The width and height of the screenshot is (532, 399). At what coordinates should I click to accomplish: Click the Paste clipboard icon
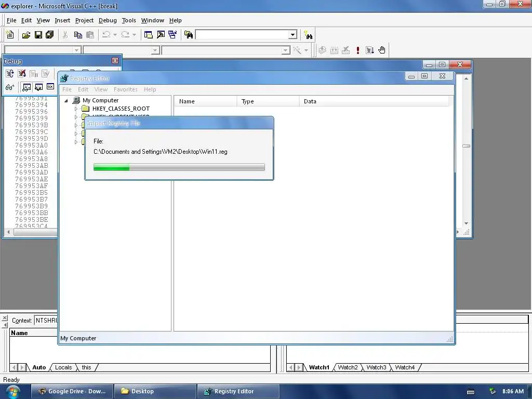[90, 35]
